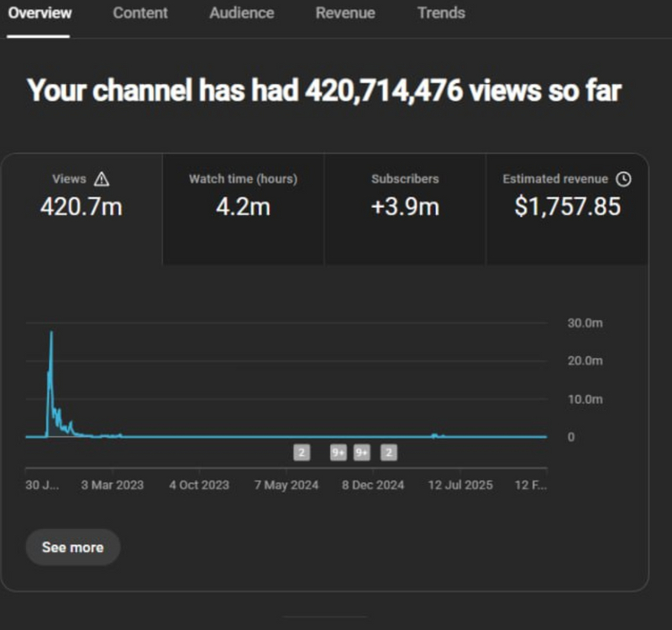Click the small chart bump near 12 Jul 2025
This screenshot has width=672, height=630.
coord(434,434)
